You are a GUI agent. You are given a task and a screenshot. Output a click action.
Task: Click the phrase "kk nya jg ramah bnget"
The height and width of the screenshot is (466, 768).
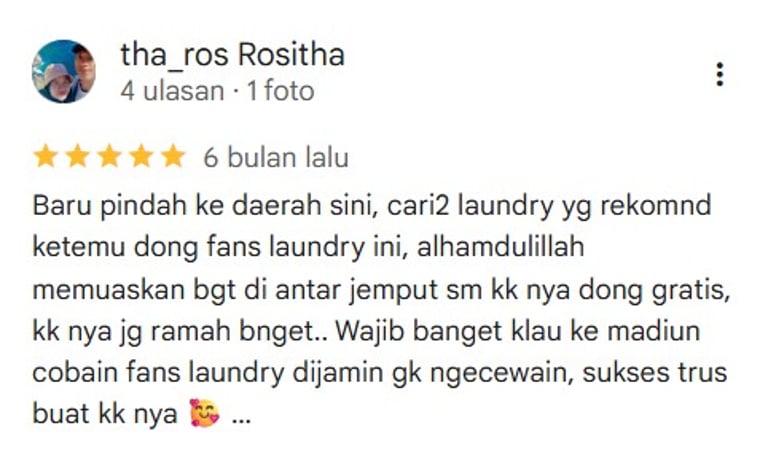175,332
